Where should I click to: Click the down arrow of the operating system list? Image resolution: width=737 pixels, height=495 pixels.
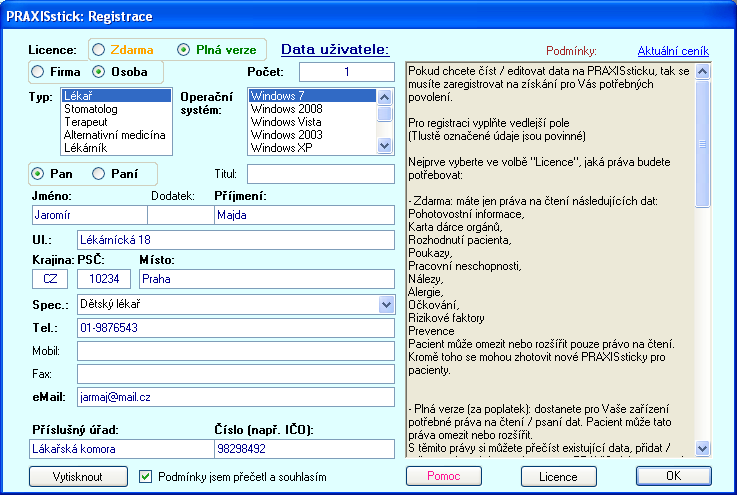click(x=384, y=146)
